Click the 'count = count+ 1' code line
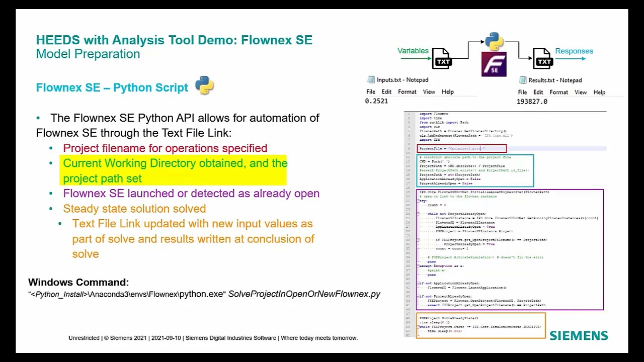644x362 pixels. coord(451,248)
